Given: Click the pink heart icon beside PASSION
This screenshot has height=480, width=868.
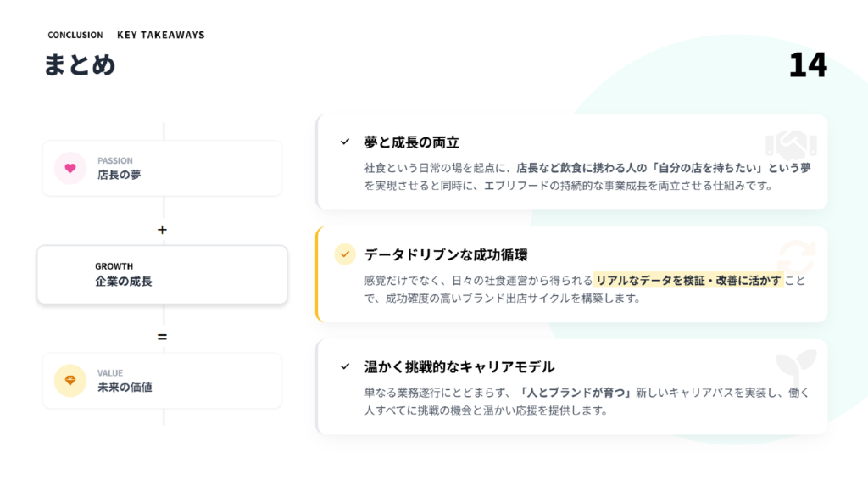Looking at the screenshot, I should click(70, 168).
